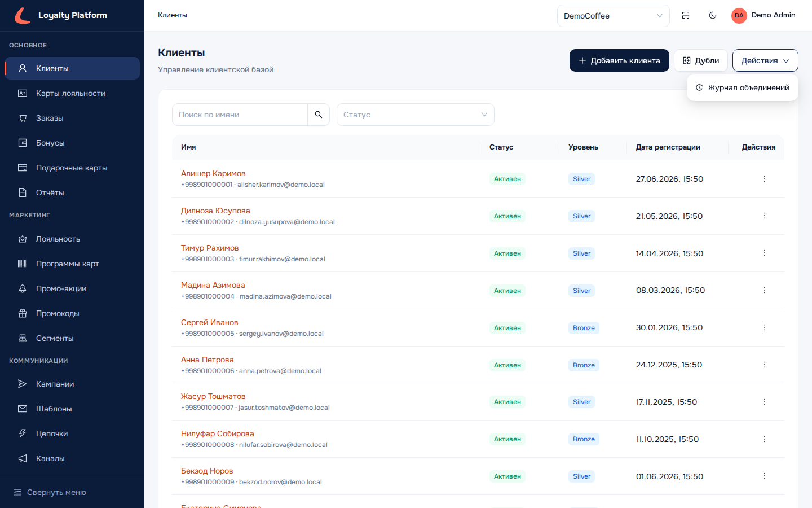Screen dimensions: 812x508
Task: Open Подарочные карты sidebar item
Action: [x=72, y=168]
